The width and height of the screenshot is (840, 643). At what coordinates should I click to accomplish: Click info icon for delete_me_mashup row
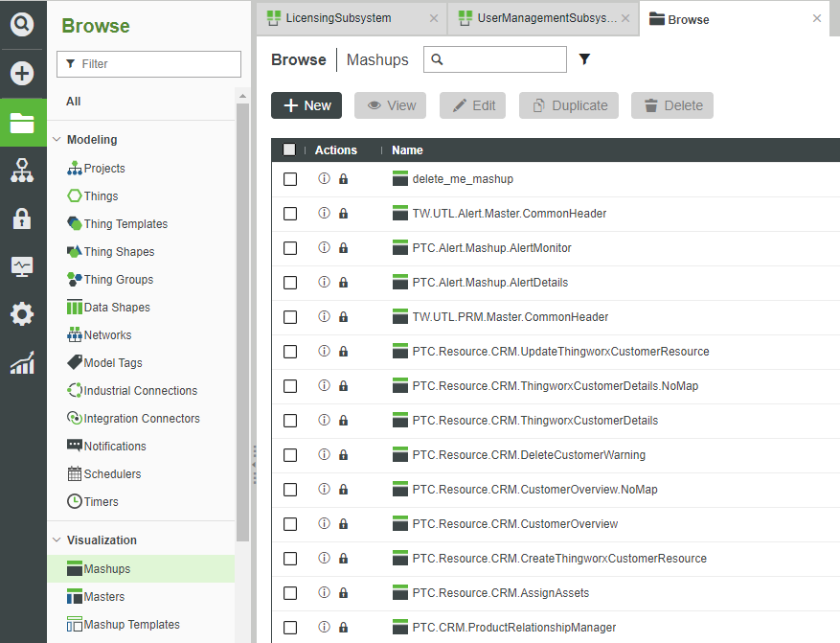pos(324,179)
